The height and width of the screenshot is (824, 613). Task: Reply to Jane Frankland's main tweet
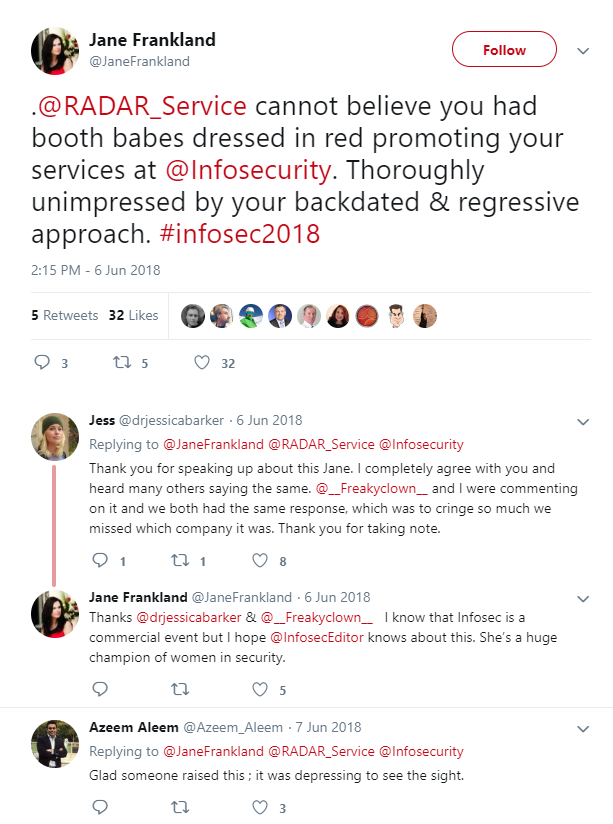(42, 362)
